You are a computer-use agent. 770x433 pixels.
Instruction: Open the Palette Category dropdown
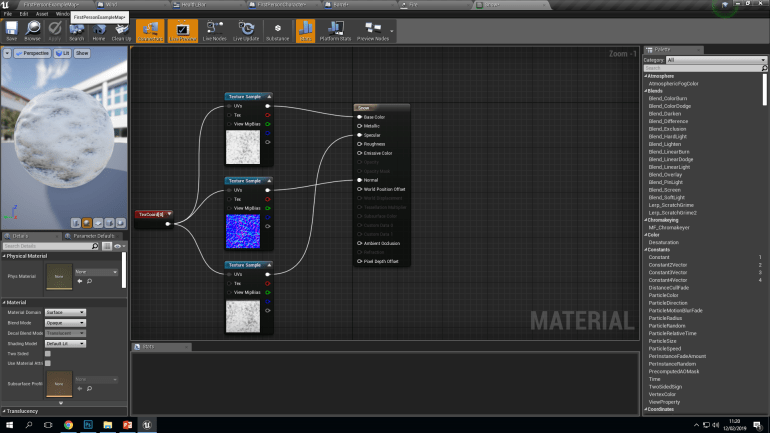[716, 60]
